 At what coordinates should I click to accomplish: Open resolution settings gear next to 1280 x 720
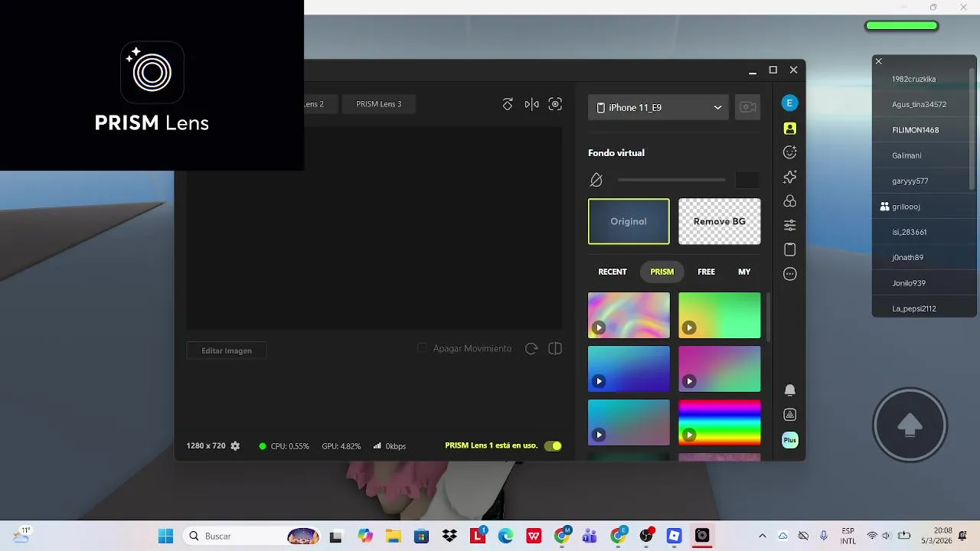(235, 446)
